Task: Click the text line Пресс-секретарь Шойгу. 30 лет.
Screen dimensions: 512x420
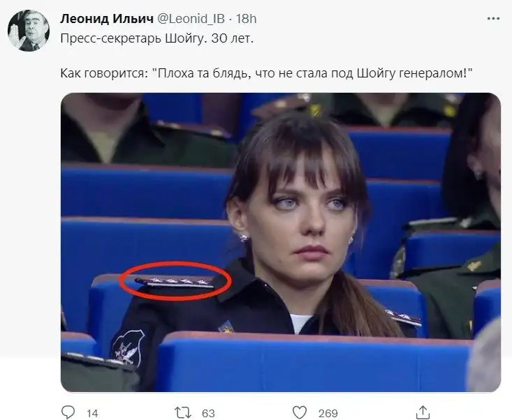Action: click(x=156, y=39)
